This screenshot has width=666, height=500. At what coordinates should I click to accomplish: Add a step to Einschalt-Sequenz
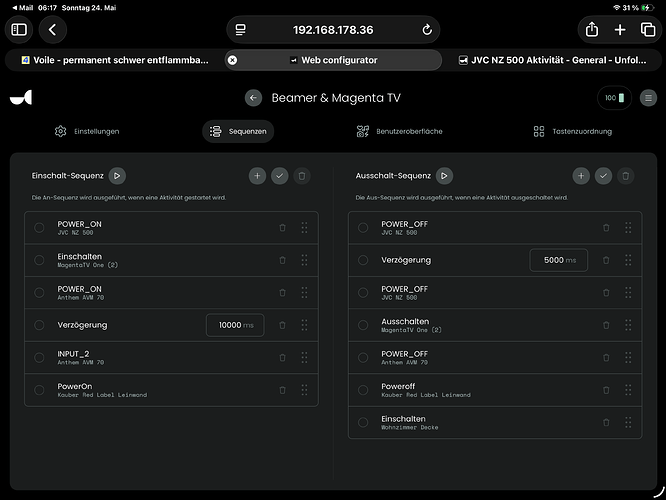(257, 176)
